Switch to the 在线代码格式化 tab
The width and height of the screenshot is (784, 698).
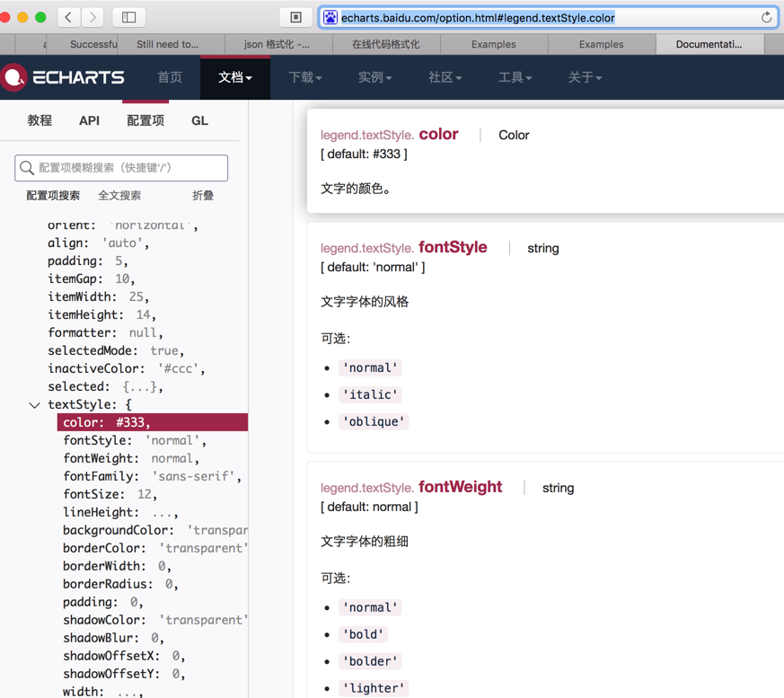point(386,45)
